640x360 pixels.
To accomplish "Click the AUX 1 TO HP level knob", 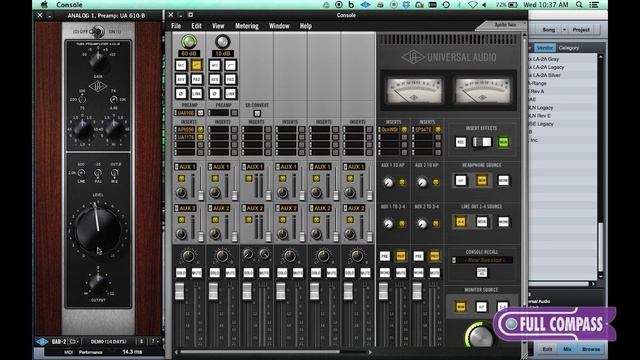I will click(x=389, y=182).
